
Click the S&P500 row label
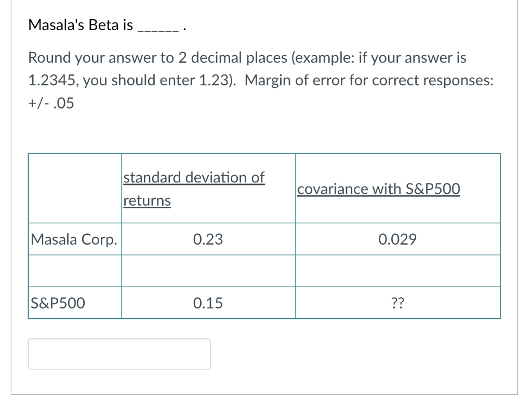[58, 303]
